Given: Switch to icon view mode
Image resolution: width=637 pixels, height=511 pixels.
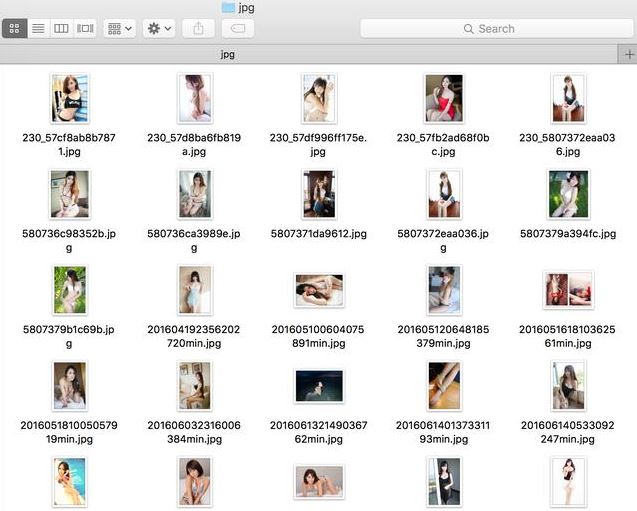Looking at the screenshot, I should pyautogui.click(x=15, y=28).
